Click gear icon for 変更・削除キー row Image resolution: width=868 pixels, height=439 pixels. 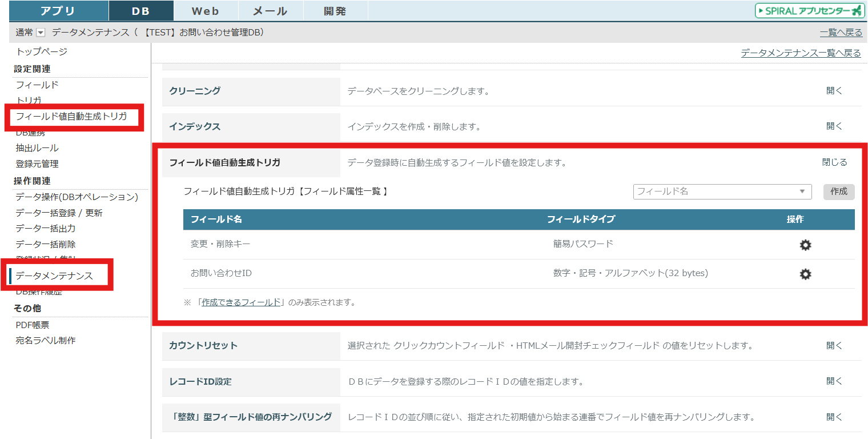click(x=805, y=245)
